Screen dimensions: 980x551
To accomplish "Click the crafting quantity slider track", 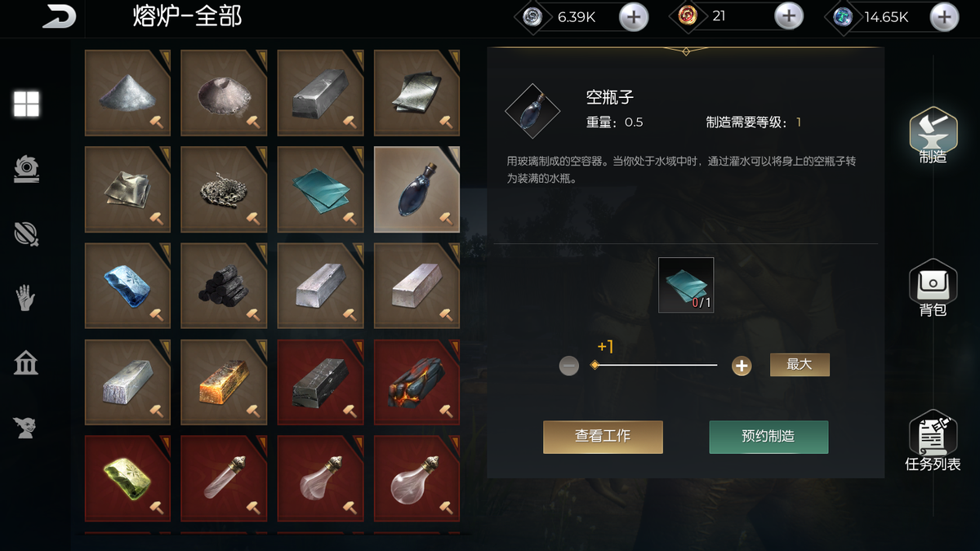I will 656,365.
